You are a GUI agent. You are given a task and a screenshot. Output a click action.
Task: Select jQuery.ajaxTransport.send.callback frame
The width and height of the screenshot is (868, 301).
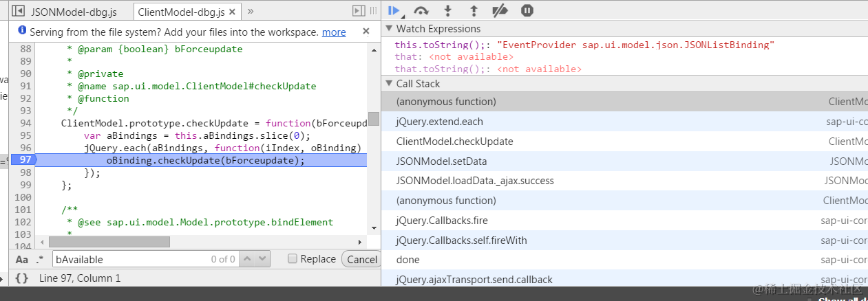(624, 279)
